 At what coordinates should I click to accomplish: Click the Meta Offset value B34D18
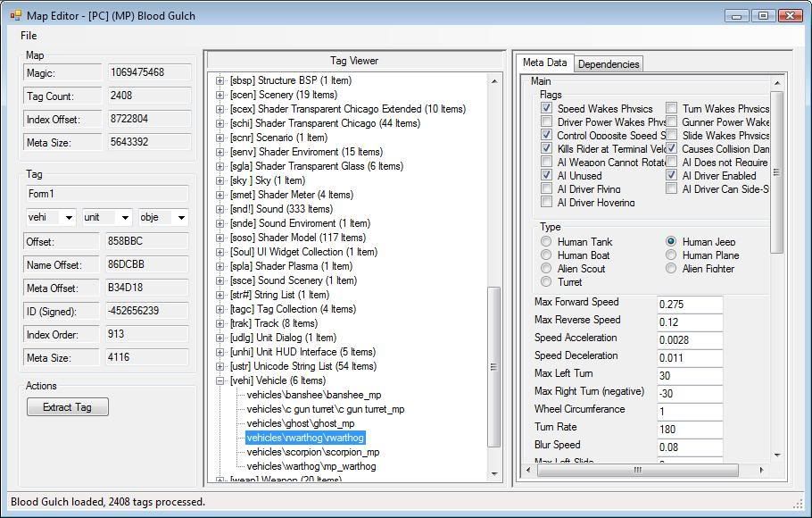(x=146, y=288)
